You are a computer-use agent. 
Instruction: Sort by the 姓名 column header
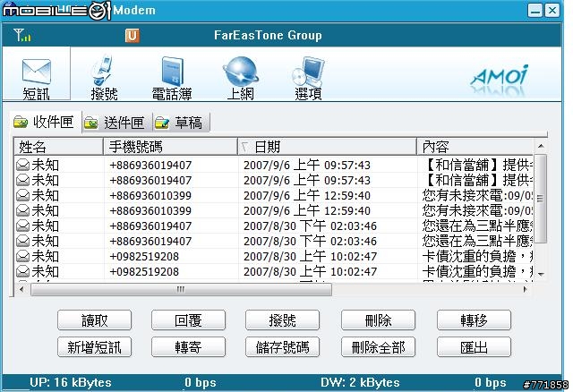[58, 147]
